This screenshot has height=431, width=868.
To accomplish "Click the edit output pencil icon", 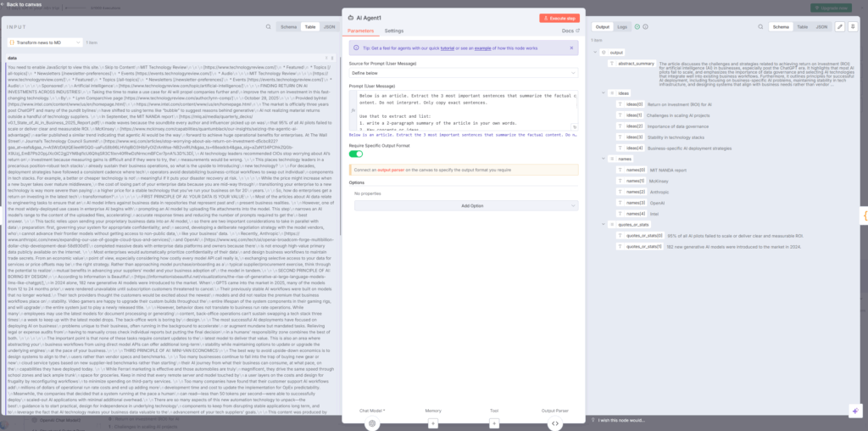I will click(839, 27).
